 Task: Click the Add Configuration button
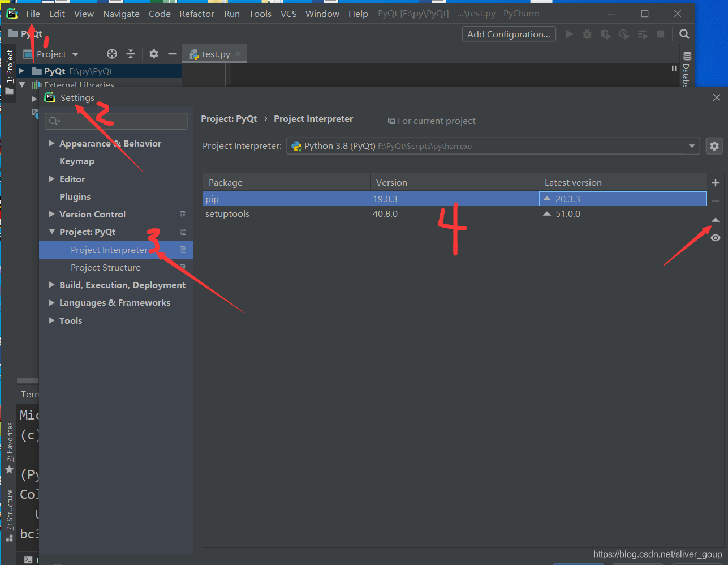pyautogui.click(x=509, y=34)
